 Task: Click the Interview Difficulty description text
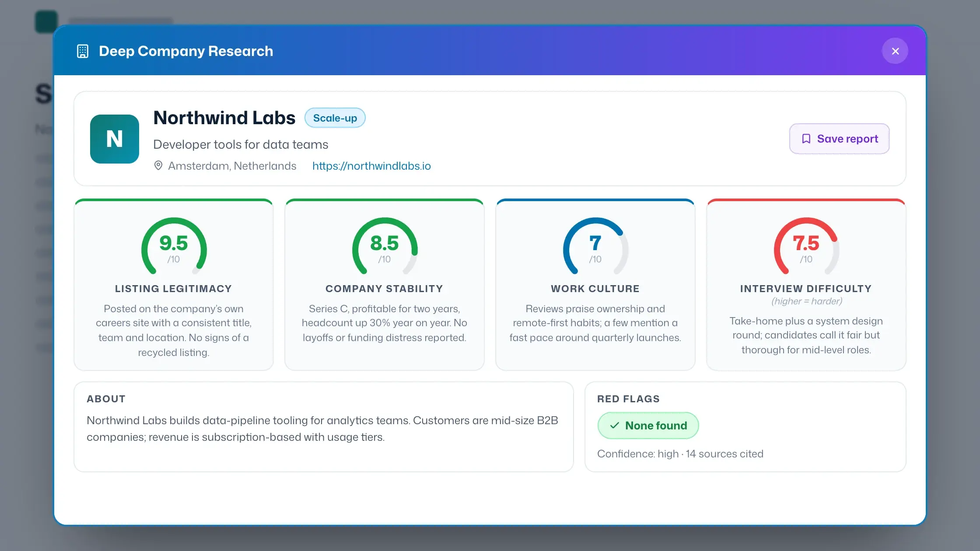click(806, 335)
